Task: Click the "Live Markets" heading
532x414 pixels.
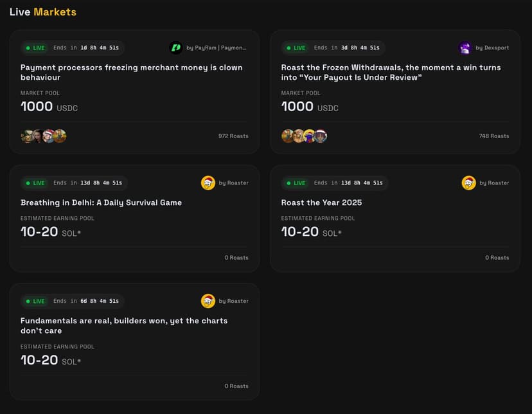Action: pyautogui.click(x=43, y=12)
